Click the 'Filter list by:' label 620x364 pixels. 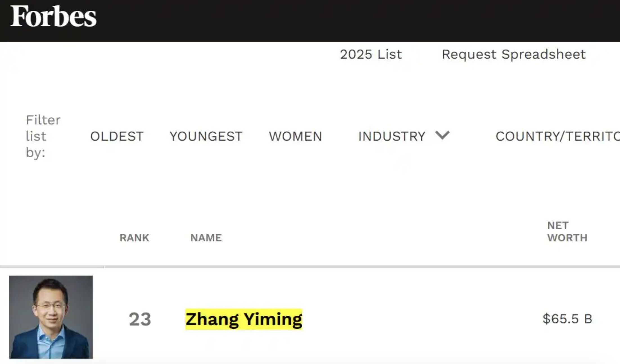[x=43, y=136]
